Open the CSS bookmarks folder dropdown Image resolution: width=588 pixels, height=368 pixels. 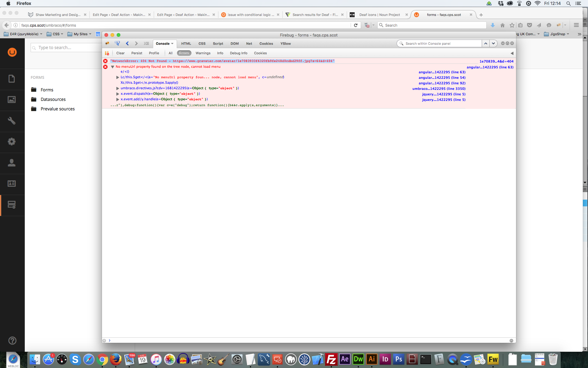pos(55,34)
